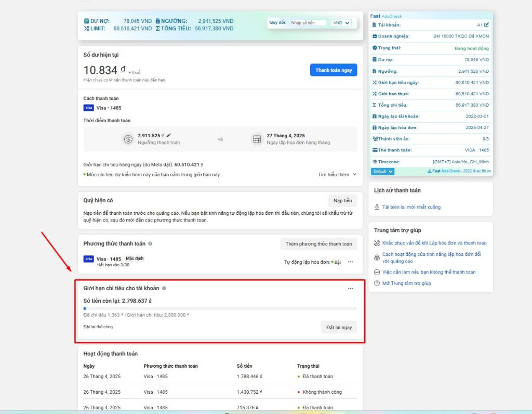Click the Đặt lại ngay button
The height and width of the screenshot is (414, 532).
coord(339,327)
